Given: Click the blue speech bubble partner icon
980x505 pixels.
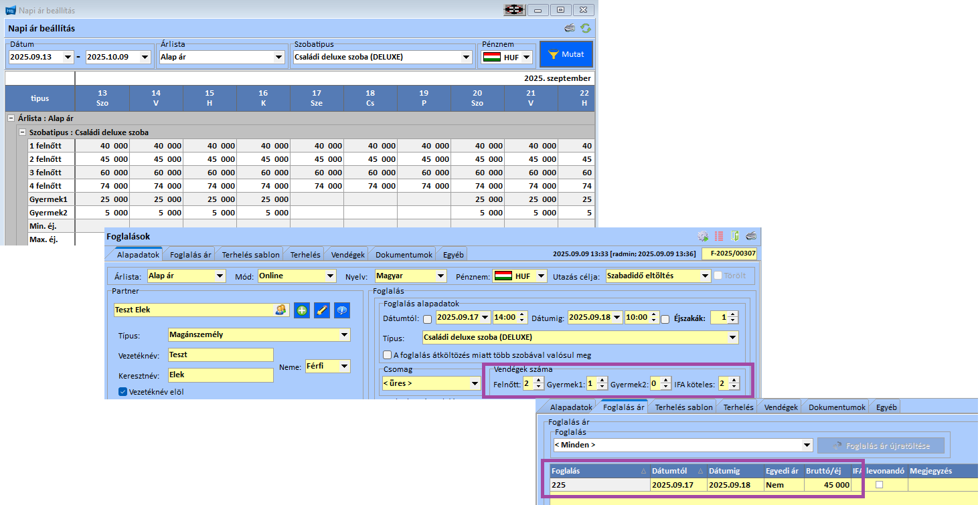Looking at the screenshot, I should (x=342, y=310).
